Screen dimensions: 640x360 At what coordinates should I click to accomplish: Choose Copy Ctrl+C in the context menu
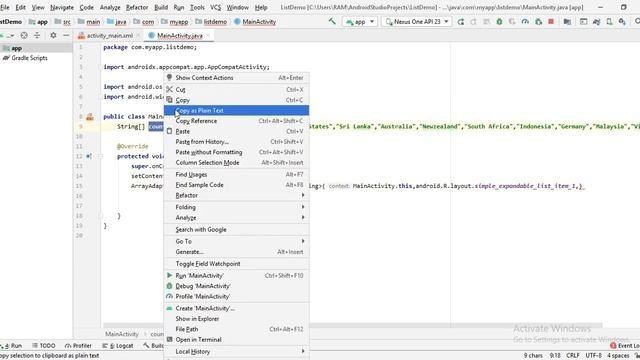(236, 100)
